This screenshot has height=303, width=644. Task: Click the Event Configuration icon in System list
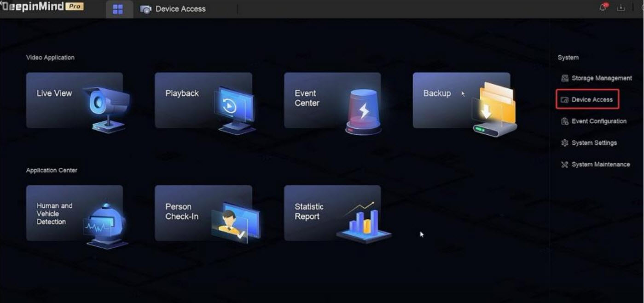(565, 121)
